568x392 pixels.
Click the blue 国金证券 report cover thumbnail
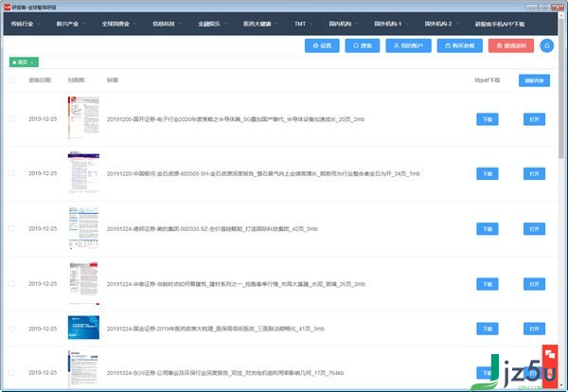point(83,328)
